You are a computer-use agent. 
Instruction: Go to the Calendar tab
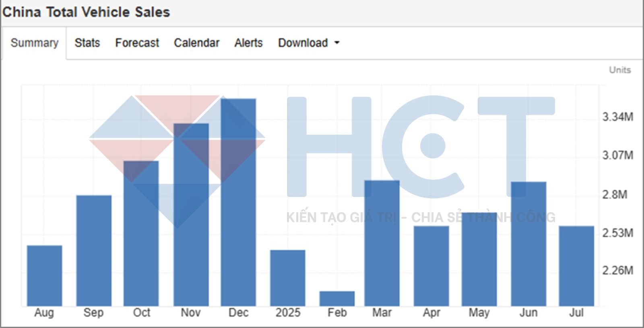(196, 43)
